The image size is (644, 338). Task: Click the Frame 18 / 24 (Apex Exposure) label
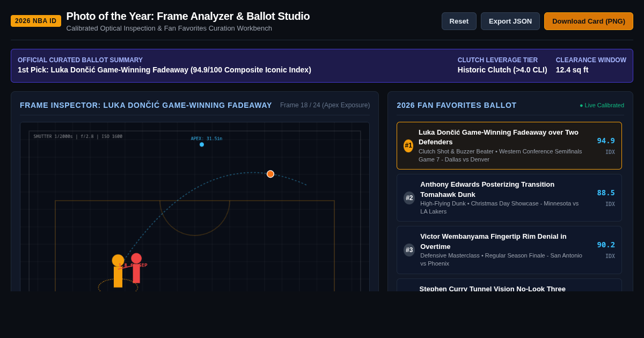click(325, 105)
